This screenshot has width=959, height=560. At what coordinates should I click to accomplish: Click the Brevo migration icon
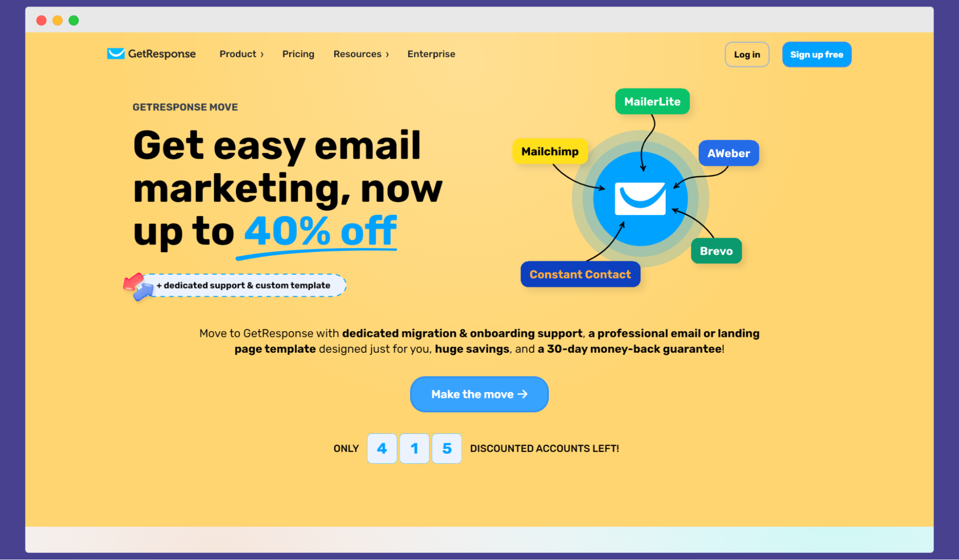[716, 251]
